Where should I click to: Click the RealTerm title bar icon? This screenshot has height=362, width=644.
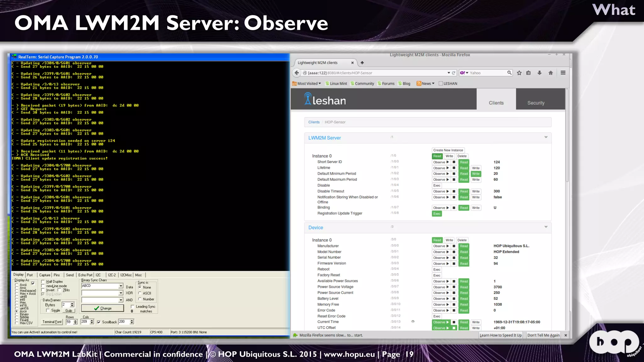pyautogui.click(x=14, y=57)
